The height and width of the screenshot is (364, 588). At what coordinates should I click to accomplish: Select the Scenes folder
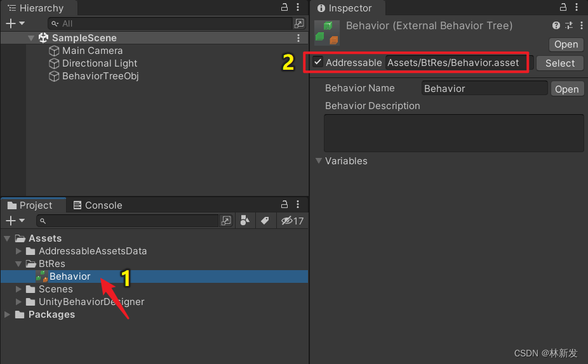tap(55, 289)
